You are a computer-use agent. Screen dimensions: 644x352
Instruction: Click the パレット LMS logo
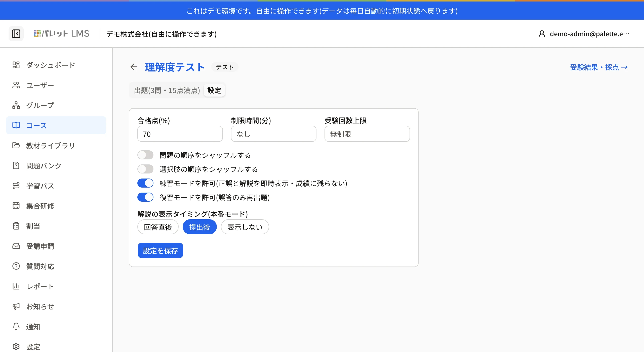tap(62, 34)
